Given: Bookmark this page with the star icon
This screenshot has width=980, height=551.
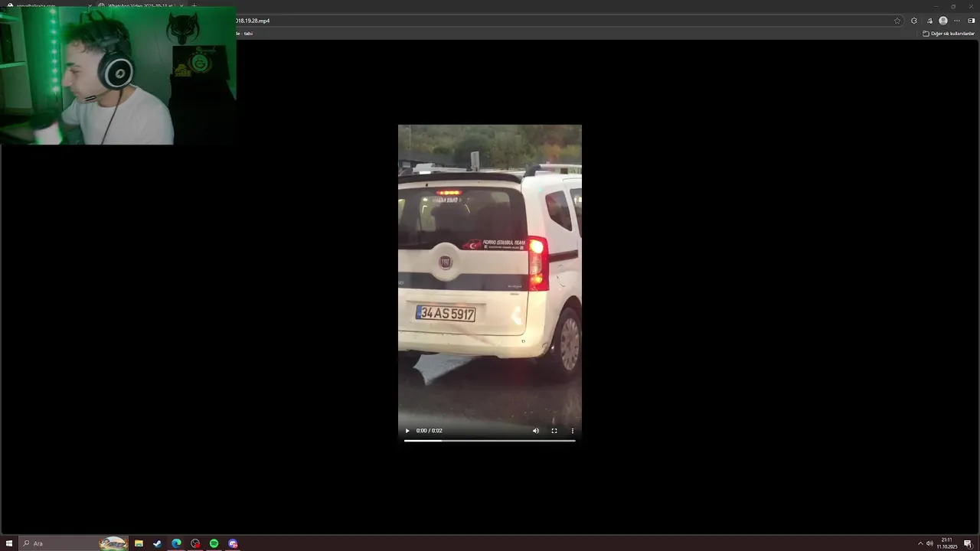Looking at the screenshot, I should coord(897,21).
